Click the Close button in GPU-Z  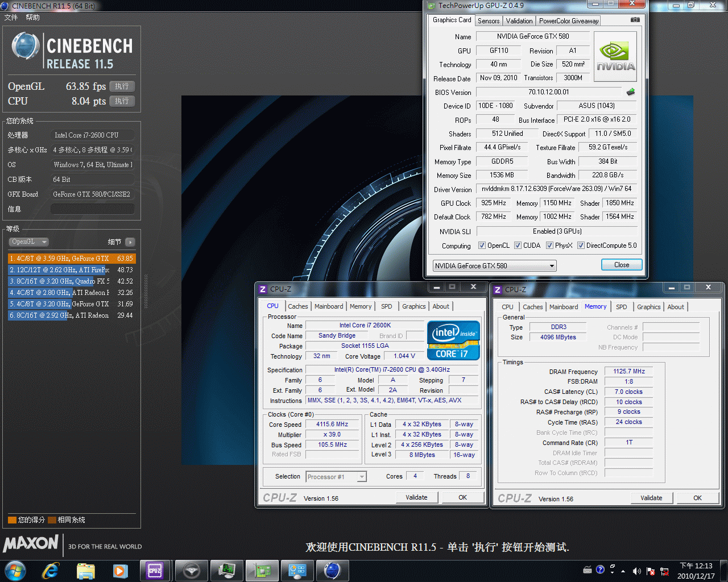(622, 265)
